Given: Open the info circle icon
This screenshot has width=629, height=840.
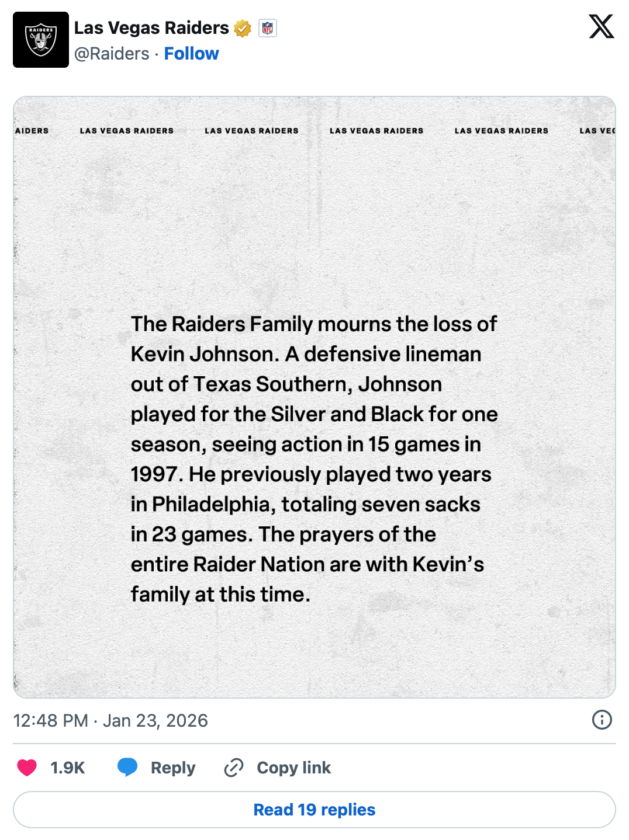Looking at the screenshot, I should 602,720.
